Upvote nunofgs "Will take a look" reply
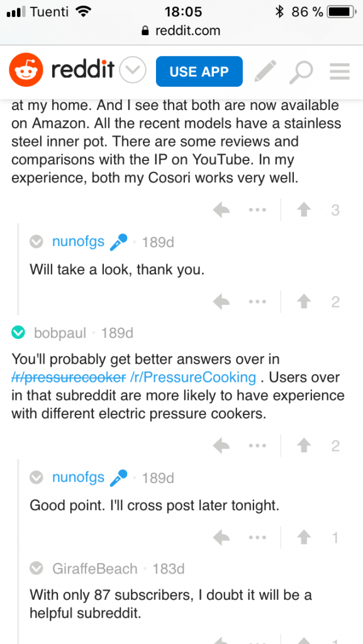 tap(304, 302)
